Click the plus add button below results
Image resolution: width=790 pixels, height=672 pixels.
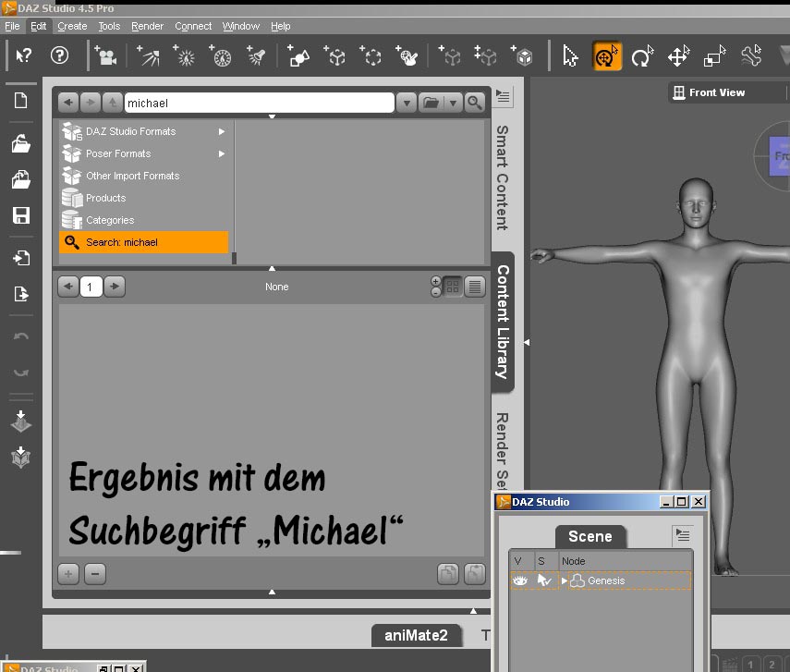coord(68,574)
